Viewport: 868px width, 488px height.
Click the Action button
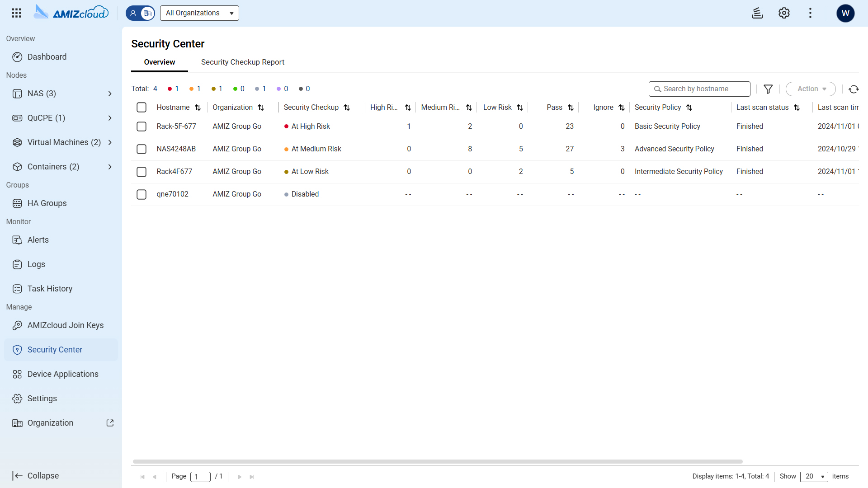(x=811, y=89)
